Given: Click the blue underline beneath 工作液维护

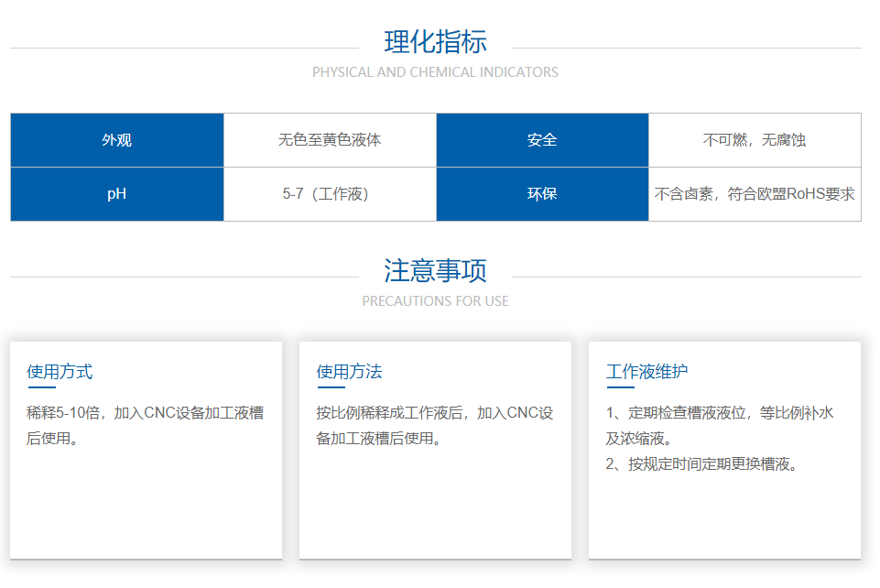Looking at the screenshot, I should point(620,387).
